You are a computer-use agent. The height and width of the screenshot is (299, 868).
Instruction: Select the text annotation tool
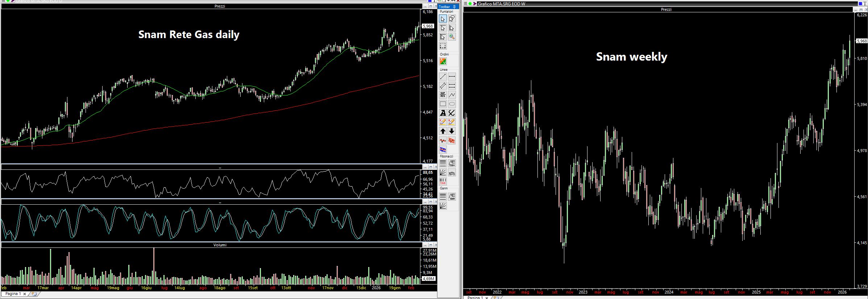point(443,113)
